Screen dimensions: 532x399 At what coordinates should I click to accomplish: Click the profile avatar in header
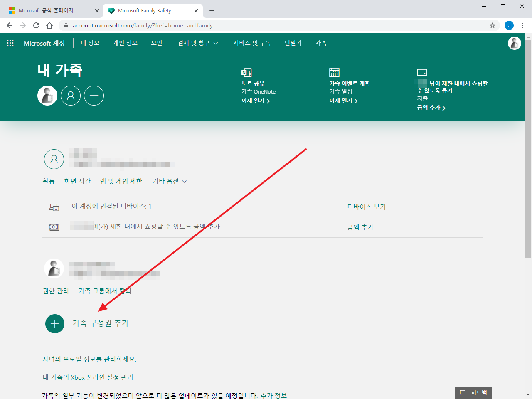coord(515,43)
